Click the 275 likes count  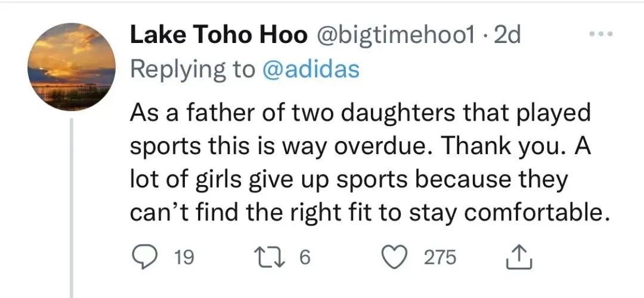click(439, 258)
